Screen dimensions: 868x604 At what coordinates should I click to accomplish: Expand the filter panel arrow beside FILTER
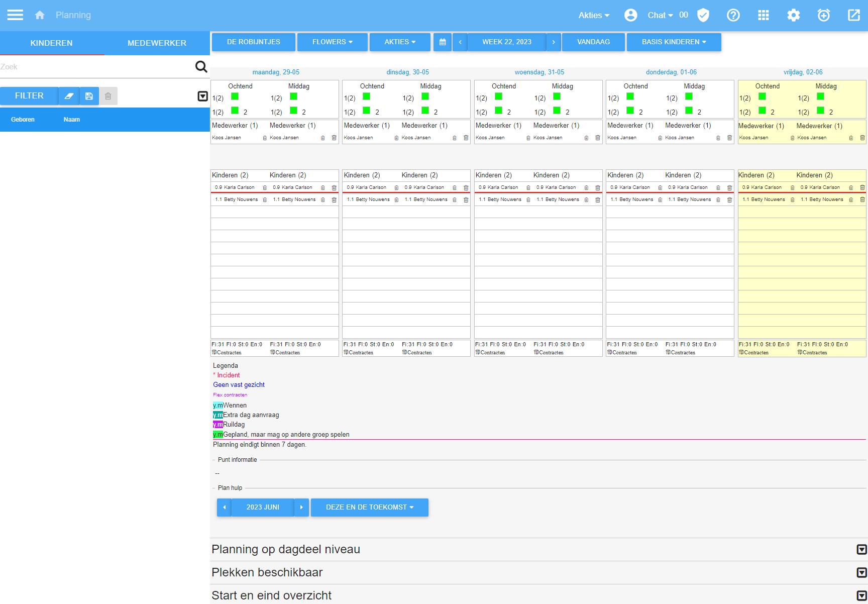[x=203, y=96]
